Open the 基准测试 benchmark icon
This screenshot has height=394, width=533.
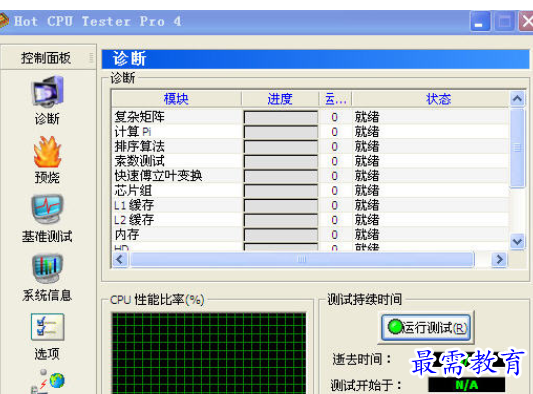47,209
